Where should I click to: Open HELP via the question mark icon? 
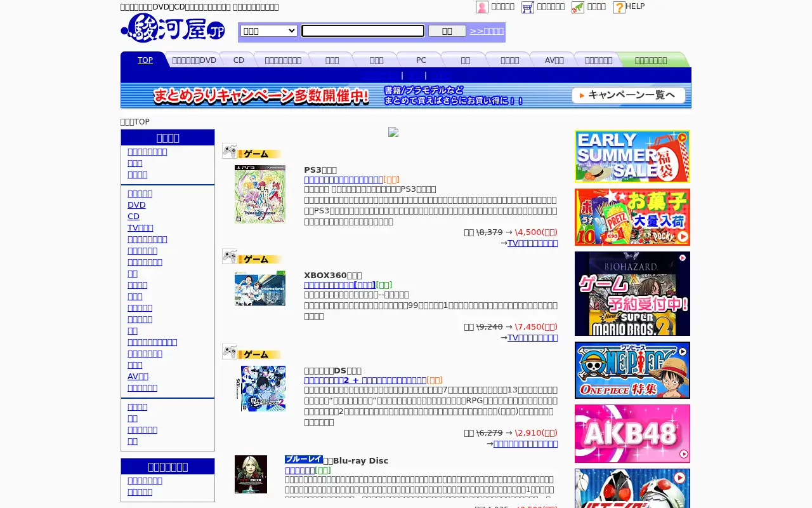click(619, 7)
